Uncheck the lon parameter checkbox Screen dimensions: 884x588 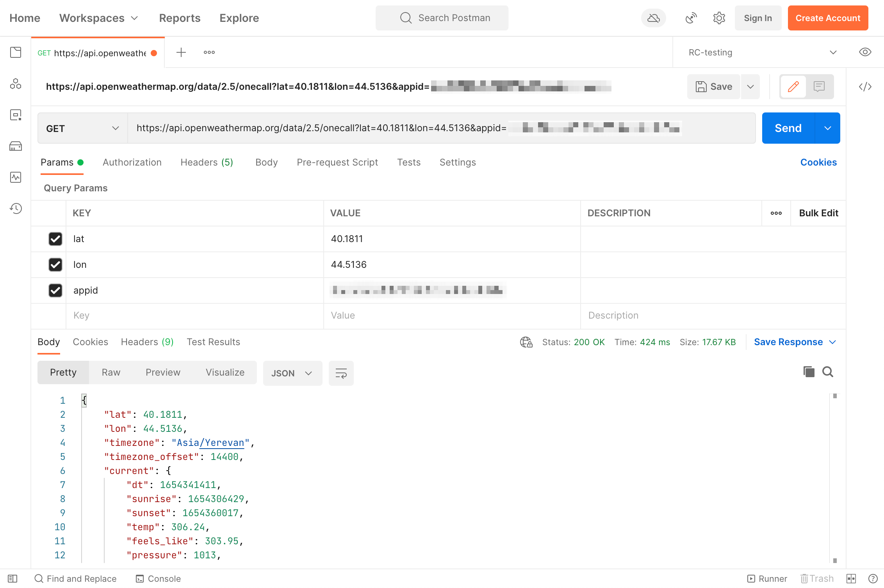tap(55, 265)
